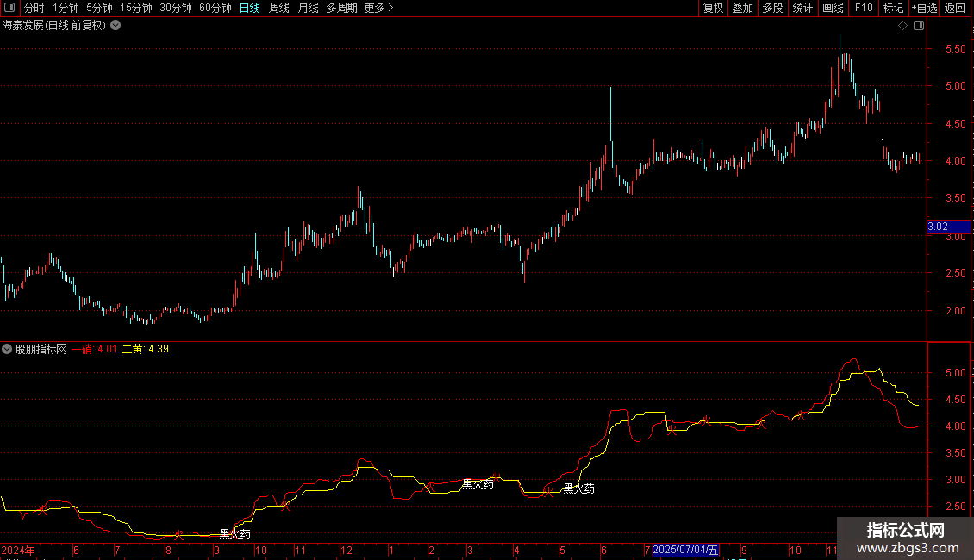Click the 返回 back button
This screenshot has width=974, height=560.
click(x=955, y=8)
